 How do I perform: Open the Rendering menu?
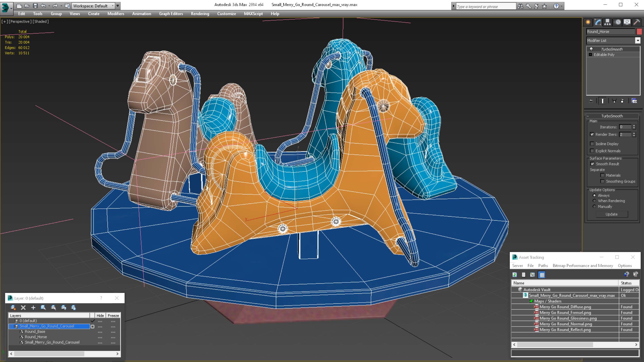coord(200,14)
